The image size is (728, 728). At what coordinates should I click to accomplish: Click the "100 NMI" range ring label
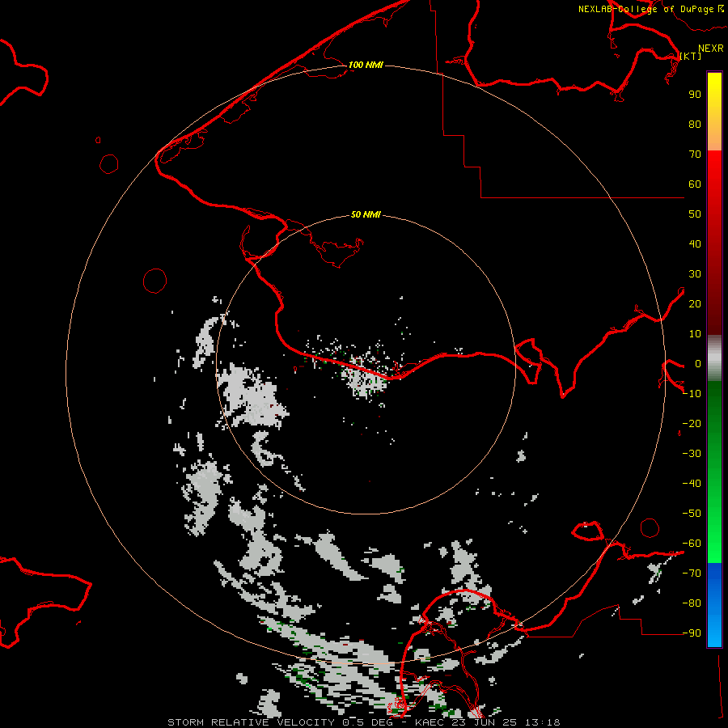tap(366, 65)
